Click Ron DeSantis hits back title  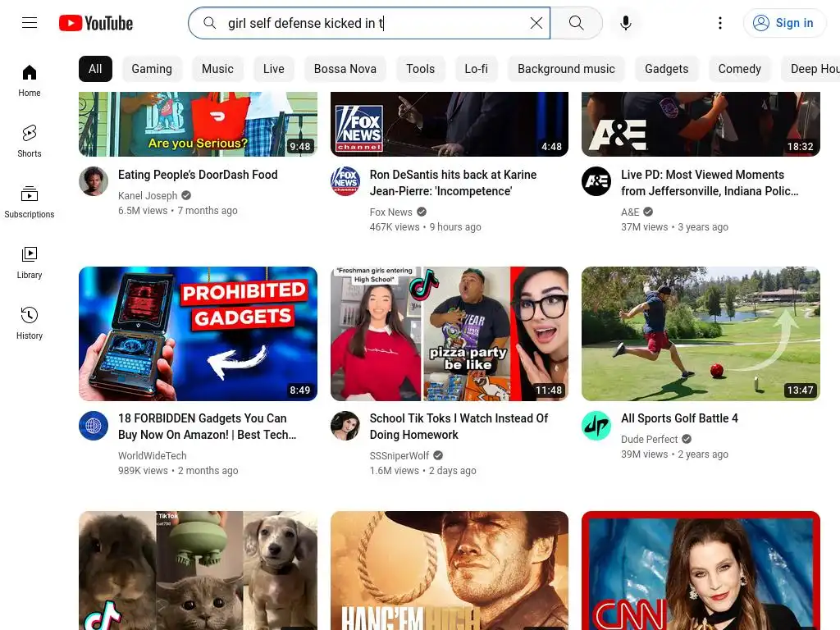453,183
